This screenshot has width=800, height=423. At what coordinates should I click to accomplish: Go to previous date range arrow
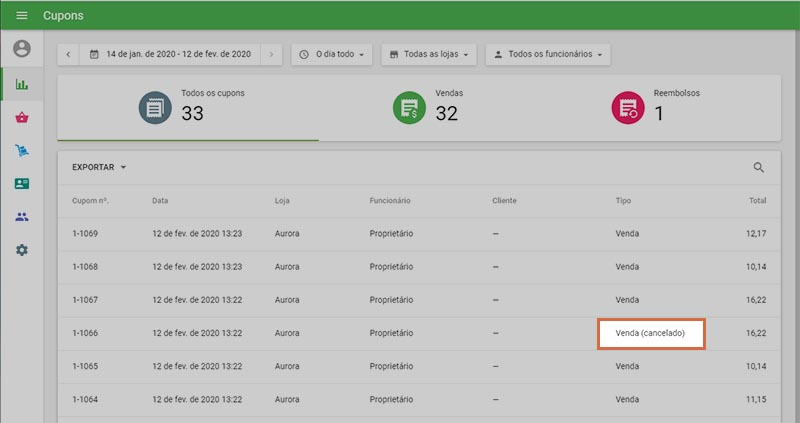point(68,54)
